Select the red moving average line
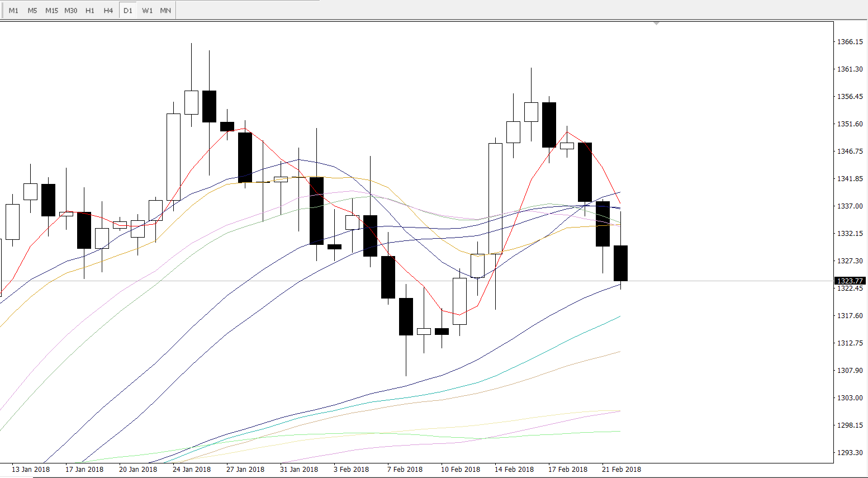868x478 pixels. [531, 179]
